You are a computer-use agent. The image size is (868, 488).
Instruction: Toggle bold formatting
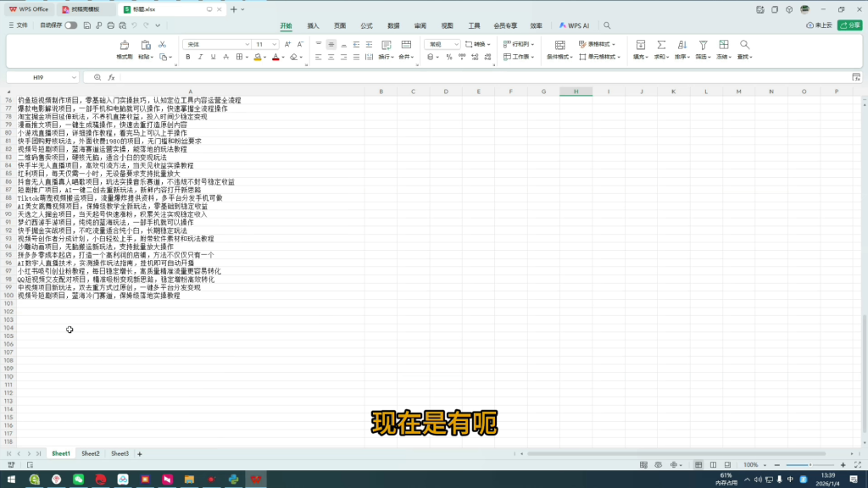pos(188,57)
